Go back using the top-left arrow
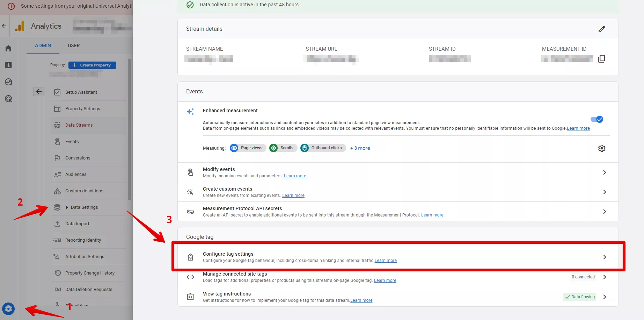Viewport: 644px width, 320px height. click(x=4, y=26)
